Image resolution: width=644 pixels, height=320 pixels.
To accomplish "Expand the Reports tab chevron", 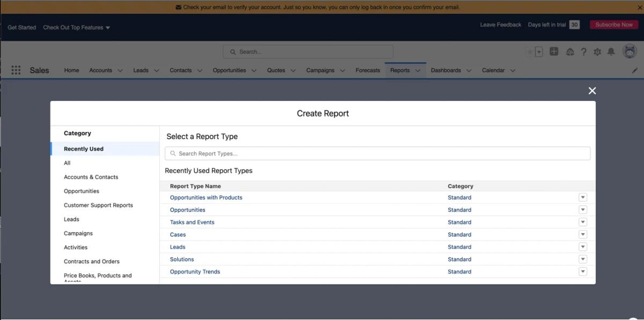I will point(417,70).
